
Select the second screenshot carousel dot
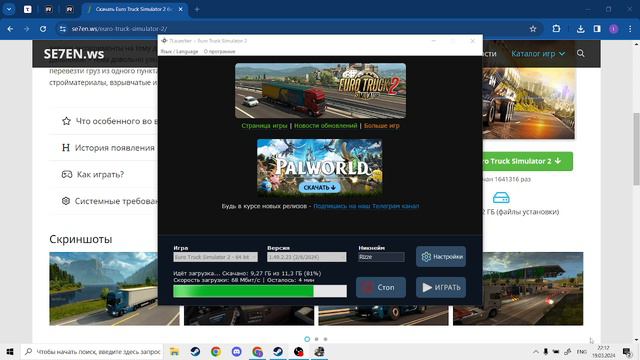coord(316,339)
